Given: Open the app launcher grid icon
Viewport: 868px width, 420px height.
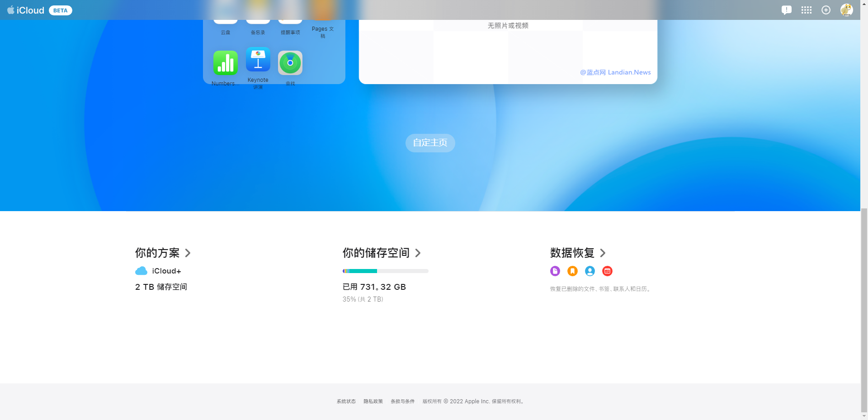Looking at the screenshot, I should [806, 10].
